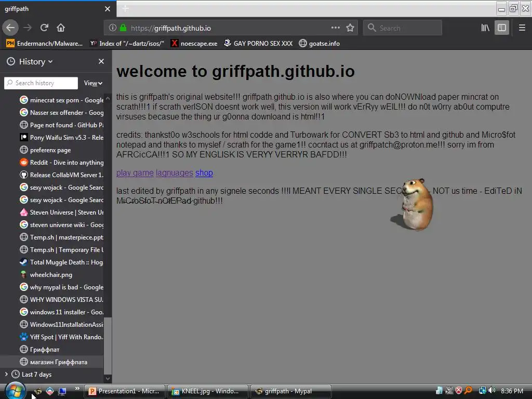Open Reddit - Dive into anything entry
The image size is (532, 399).
(x=61, y=163)
